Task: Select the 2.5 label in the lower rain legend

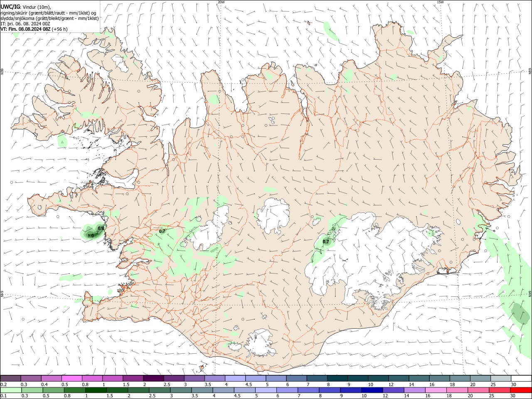Action: tap(152, 396)
